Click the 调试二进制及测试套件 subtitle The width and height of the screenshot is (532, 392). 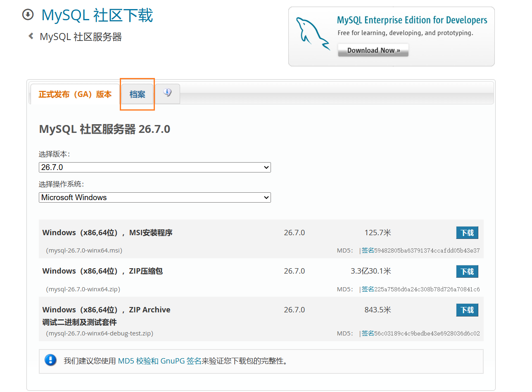[x=79, y=322]
